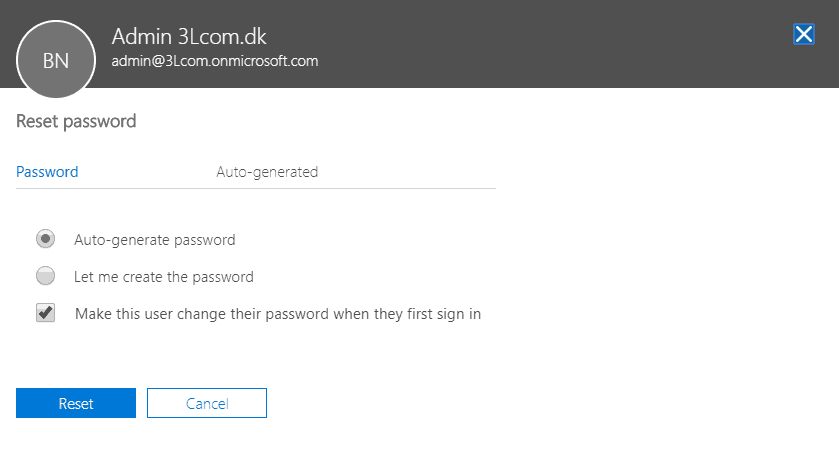Select the Auto-generate password radio button

(x=45, y=239)
